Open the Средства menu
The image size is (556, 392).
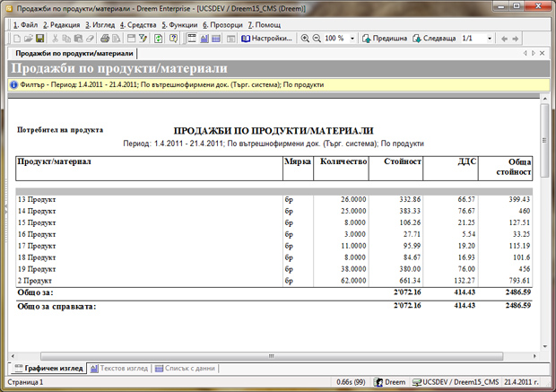(138, 25)
